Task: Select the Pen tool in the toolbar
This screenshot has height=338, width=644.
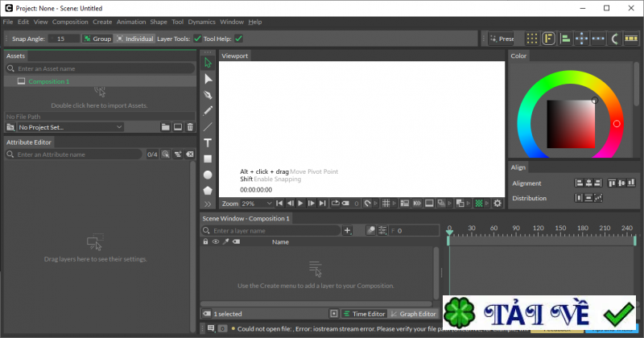Action: pos(208,95)
